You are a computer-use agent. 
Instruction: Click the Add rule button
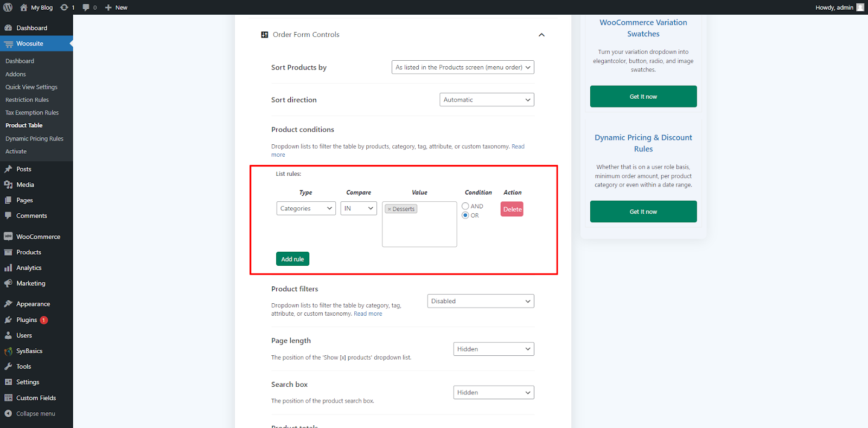tap(292, 259)
